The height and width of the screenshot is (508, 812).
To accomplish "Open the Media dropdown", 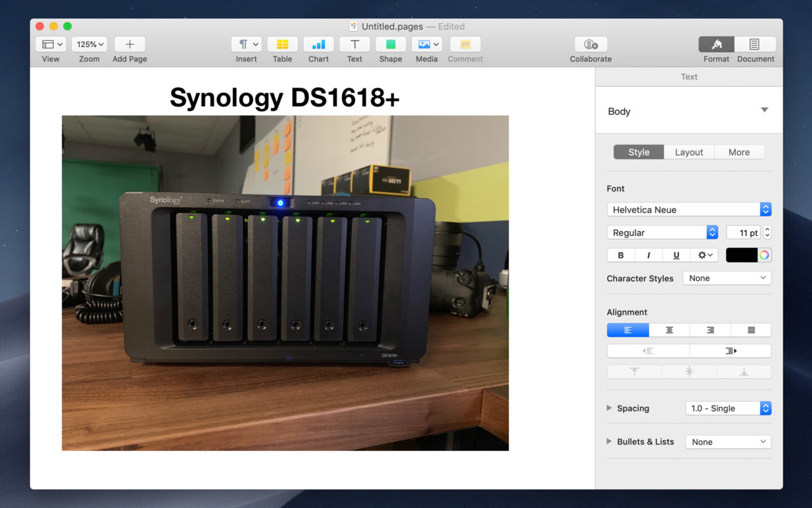I will 427,44.
